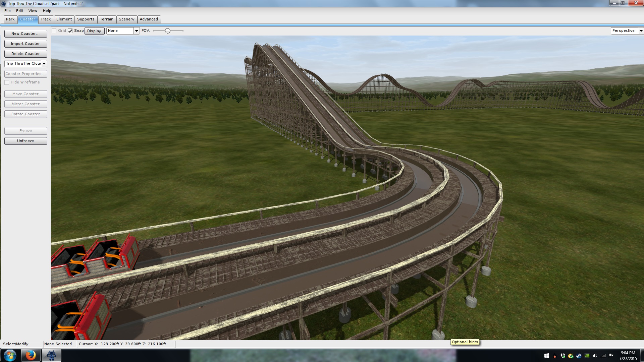Click the Dropbox tray icon

[x=563, y=356]
